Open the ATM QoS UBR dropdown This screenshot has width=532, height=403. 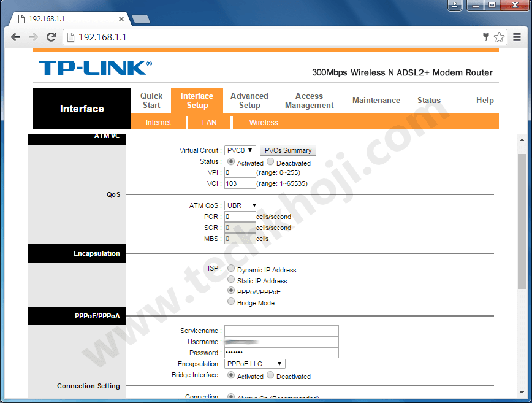point(242,205)
